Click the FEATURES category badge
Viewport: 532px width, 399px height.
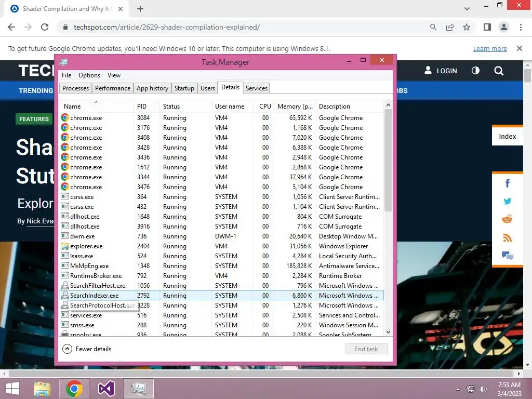coord(34,119)
